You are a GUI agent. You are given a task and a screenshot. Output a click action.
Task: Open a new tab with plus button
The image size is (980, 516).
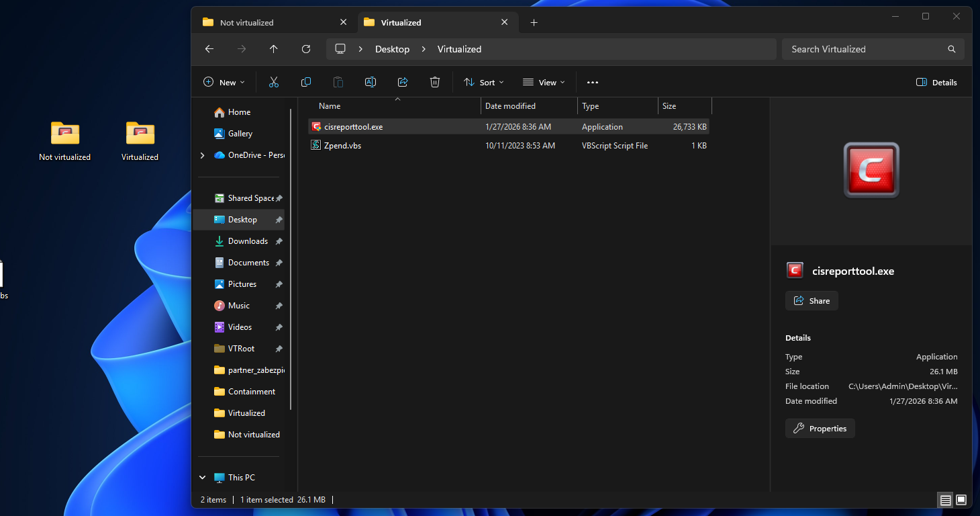pyautogui.click(x=534, y=22)
